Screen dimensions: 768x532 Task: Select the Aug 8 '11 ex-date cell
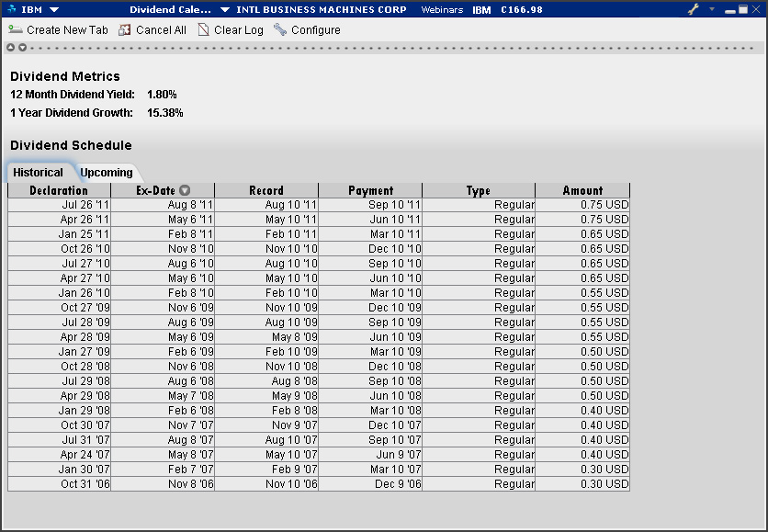(164, 205)
